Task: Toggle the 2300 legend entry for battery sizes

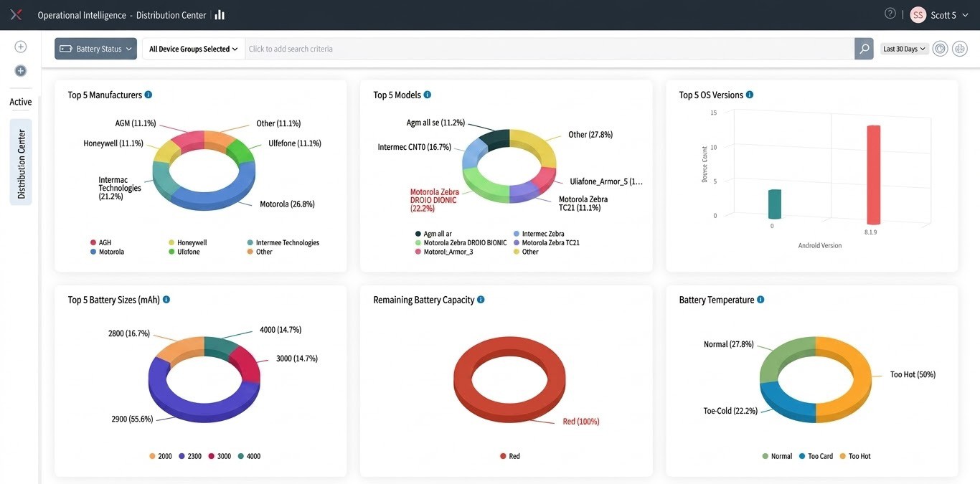Action: [190, 456]
